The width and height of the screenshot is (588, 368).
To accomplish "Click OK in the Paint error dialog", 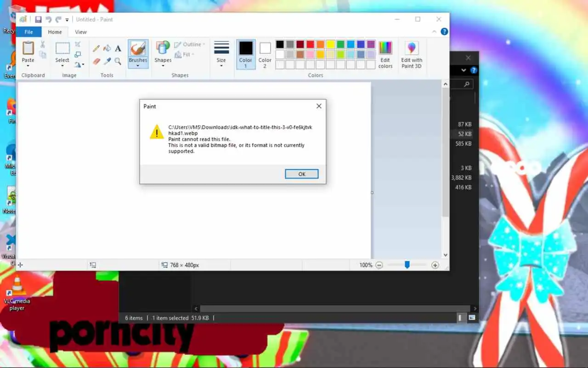I will pos(301,174).
